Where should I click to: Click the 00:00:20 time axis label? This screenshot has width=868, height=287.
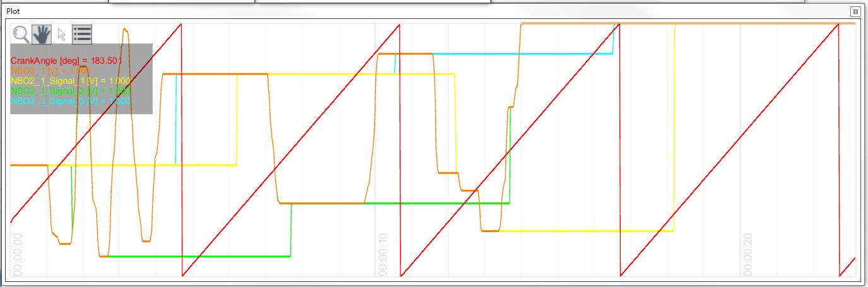coord(748,254)
